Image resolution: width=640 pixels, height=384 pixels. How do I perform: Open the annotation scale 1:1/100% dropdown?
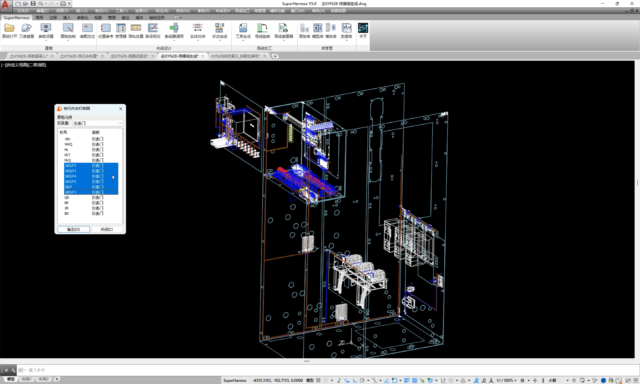tap(506, 380)
